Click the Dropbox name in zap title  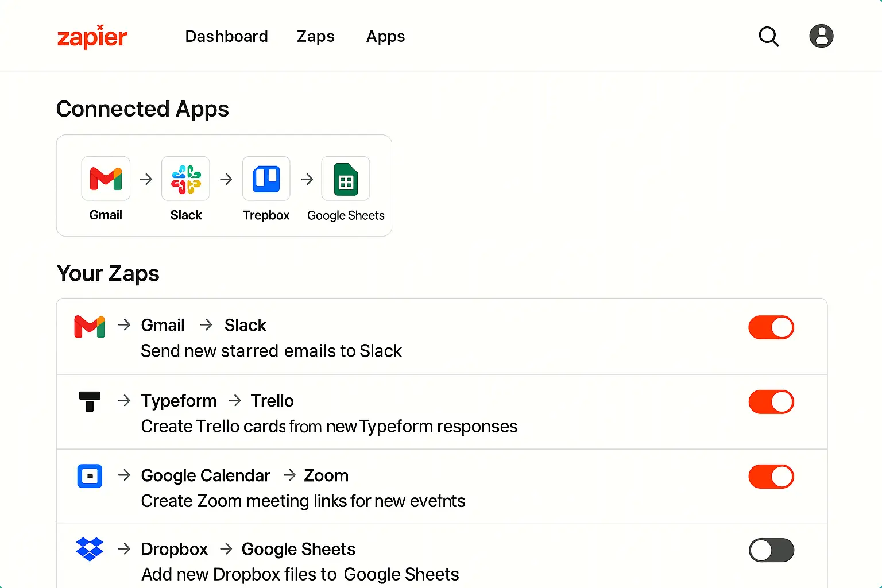(x=175, y=549)
